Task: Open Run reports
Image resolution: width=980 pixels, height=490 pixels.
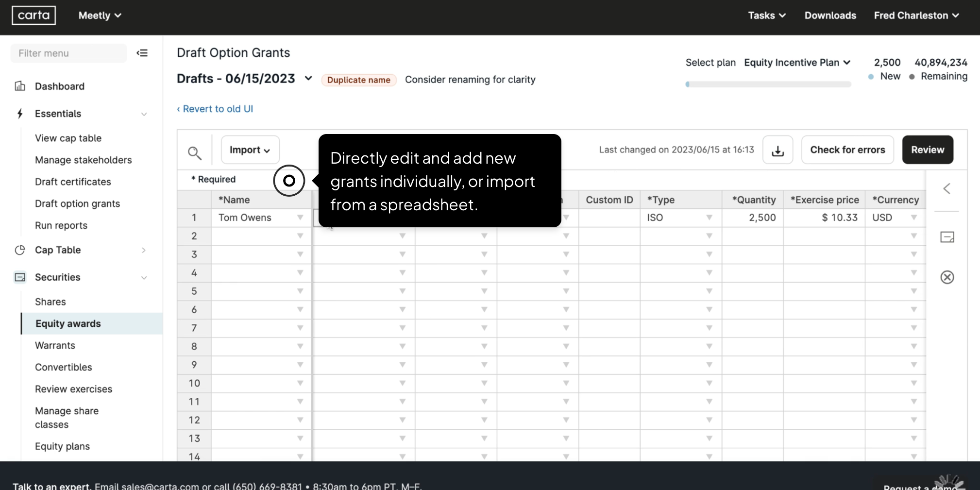Action: (x=61, y=225)
